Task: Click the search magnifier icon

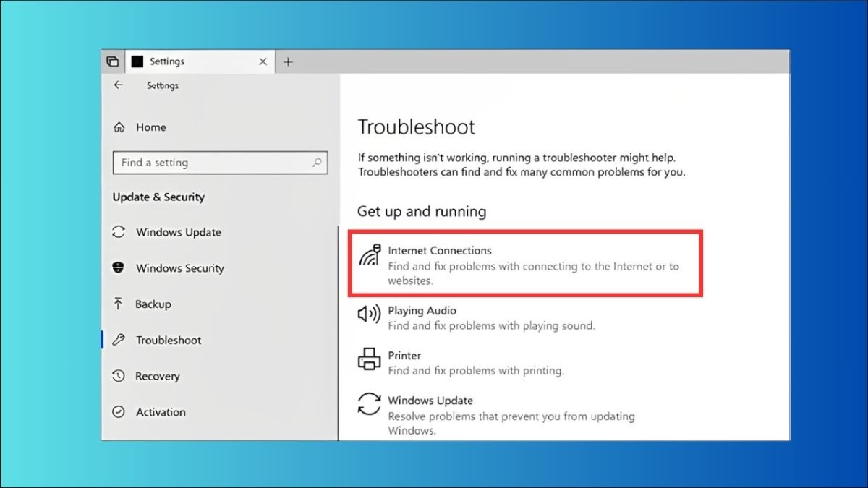Action: click(x=317, y=163)
